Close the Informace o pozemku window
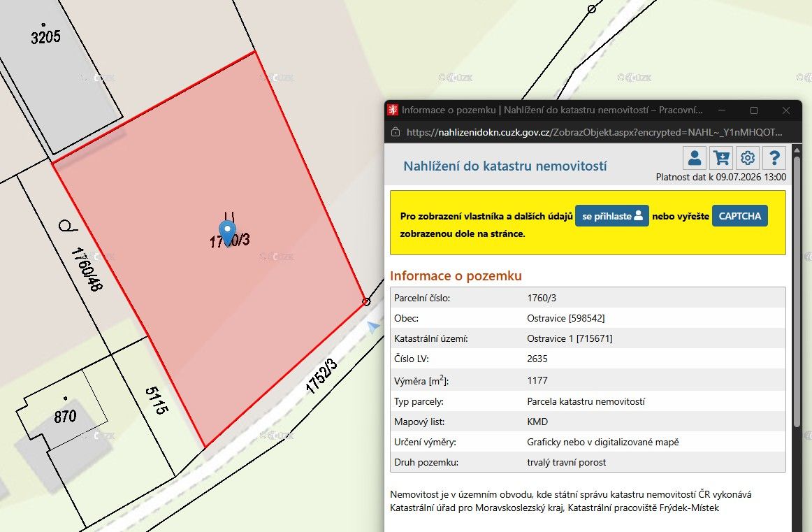 786,110
